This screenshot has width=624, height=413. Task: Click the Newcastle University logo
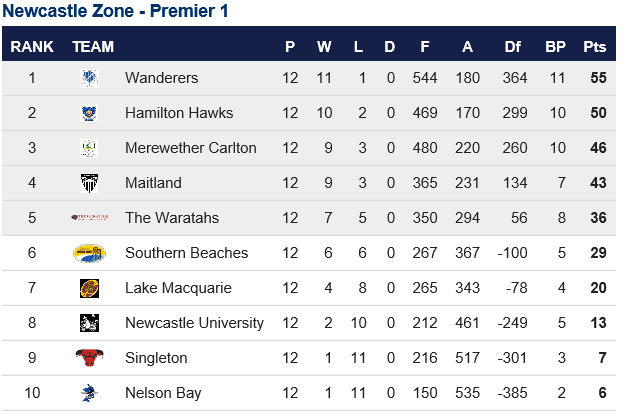[x=89, y=323]
